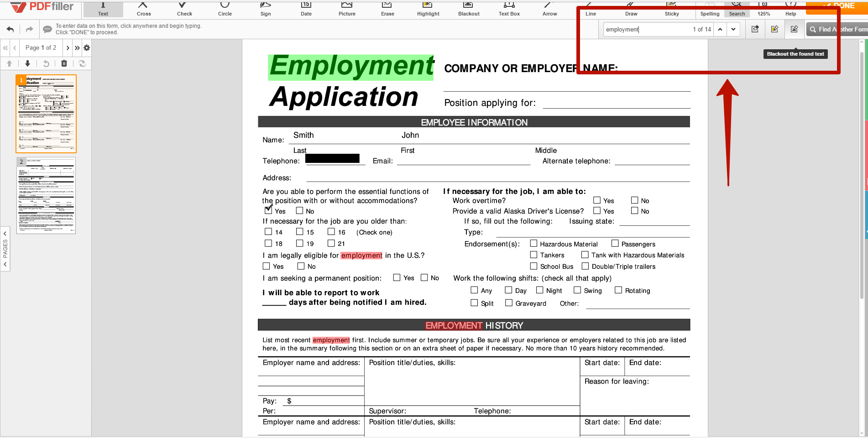Activate the Highlight tool
The image size is (868, 438).
[428, 9]
